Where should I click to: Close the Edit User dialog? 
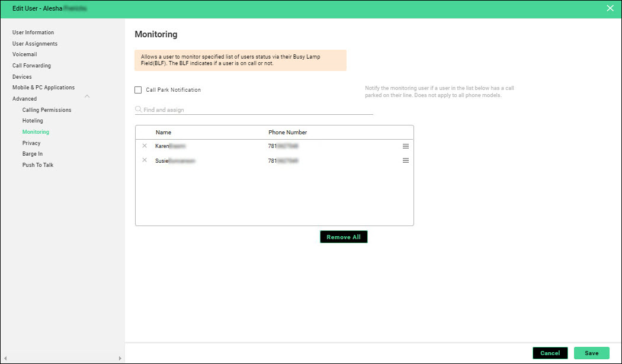tap(610, 8)
